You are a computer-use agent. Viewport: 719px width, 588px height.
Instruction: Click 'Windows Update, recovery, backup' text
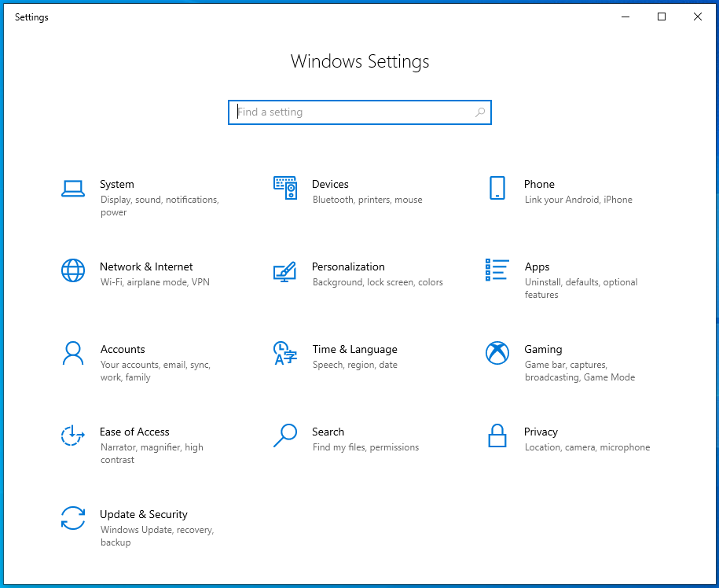click(x=157, y=536)
